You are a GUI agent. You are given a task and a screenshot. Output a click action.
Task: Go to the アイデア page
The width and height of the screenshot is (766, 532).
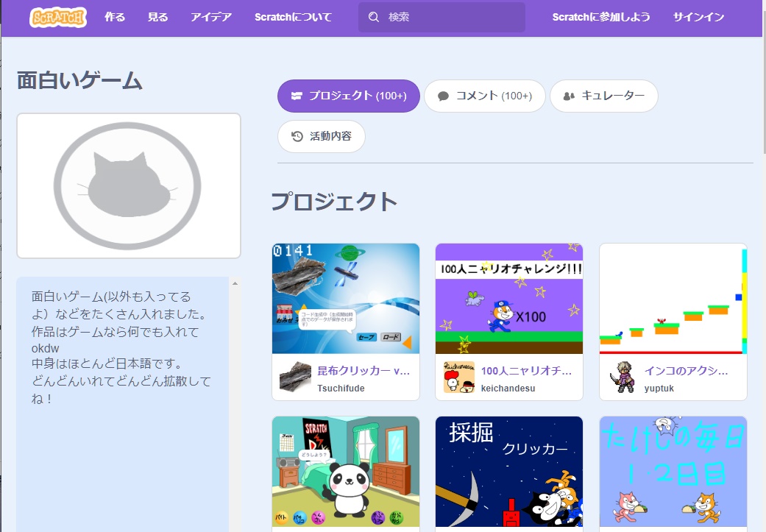(x=211, y=17)
